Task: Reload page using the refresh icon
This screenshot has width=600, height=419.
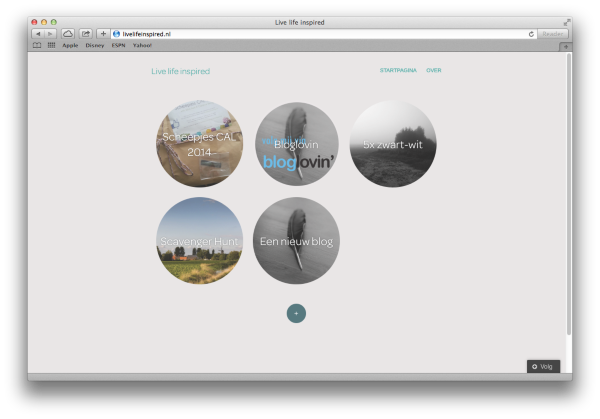Action: 531,34
